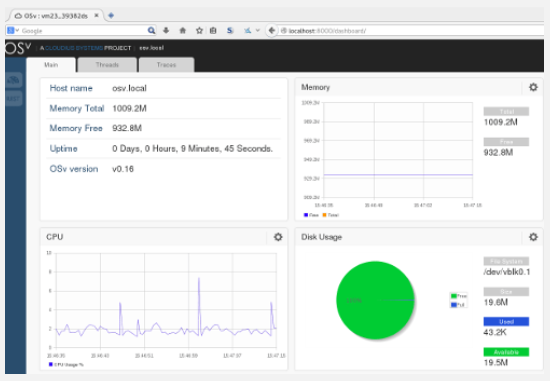Click the green Available disk swatch

point(506,352)
